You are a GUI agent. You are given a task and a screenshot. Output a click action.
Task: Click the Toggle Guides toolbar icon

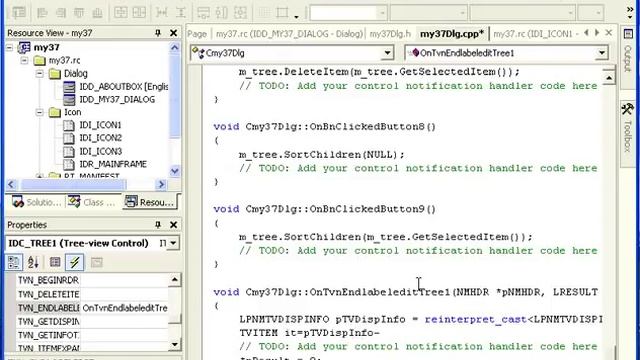[x=282, y=13]
